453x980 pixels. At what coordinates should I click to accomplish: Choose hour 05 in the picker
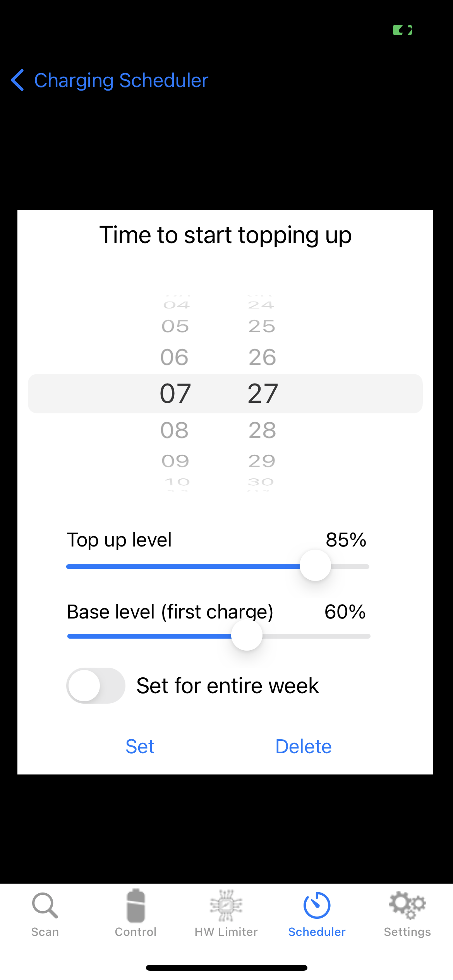175,326
